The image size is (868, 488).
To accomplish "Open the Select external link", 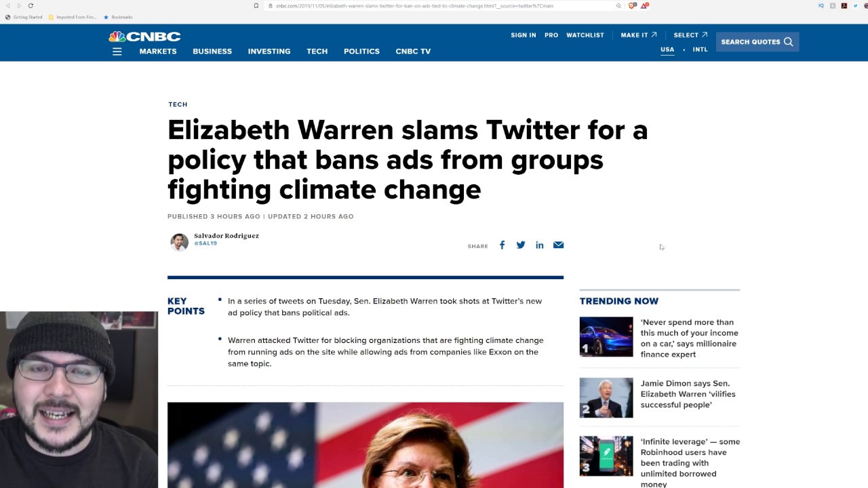I will click(x=690, y=35).
